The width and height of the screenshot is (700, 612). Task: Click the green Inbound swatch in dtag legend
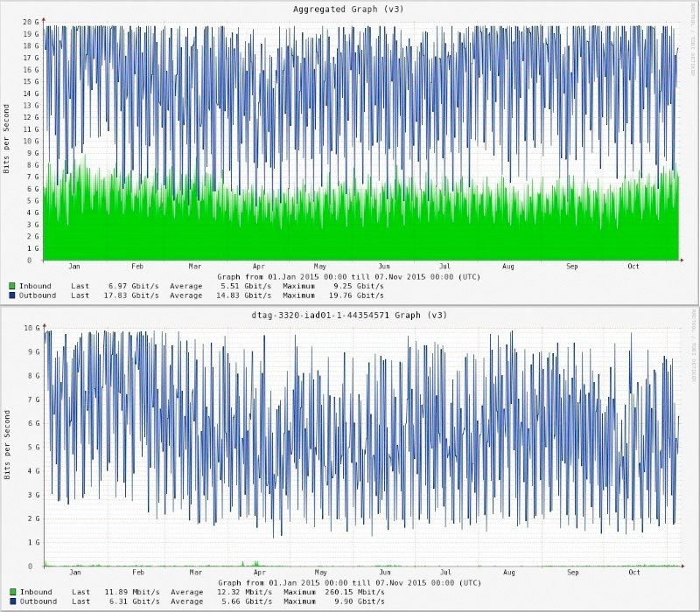pyautogui.click(x=12, y=592)
